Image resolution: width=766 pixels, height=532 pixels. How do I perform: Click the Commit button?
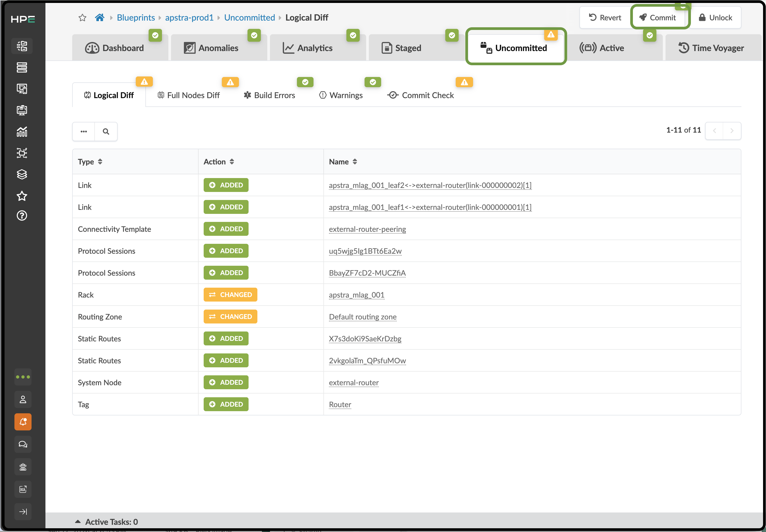click(658, 18)
